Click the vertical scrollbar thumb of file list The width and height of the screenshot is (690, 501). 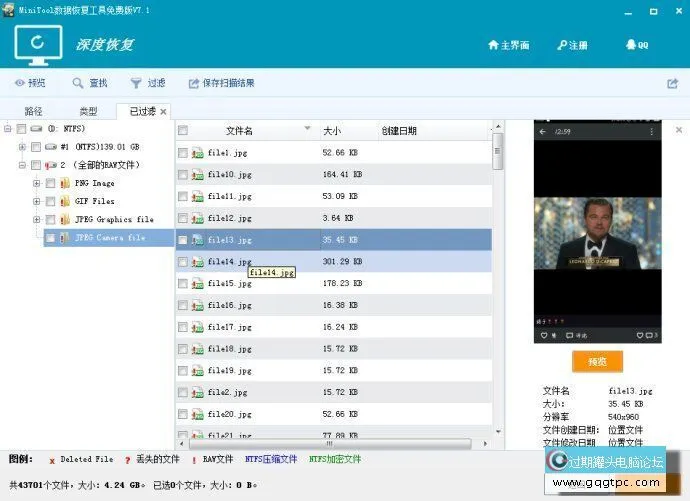click(498, 151)
